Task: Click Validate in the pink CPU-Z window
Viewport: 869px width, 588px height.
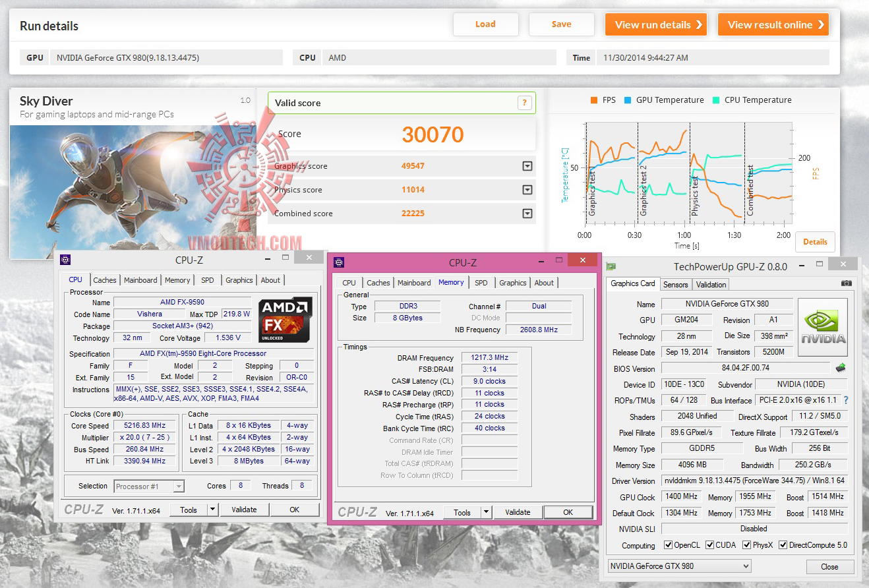Action: [518, 512]
